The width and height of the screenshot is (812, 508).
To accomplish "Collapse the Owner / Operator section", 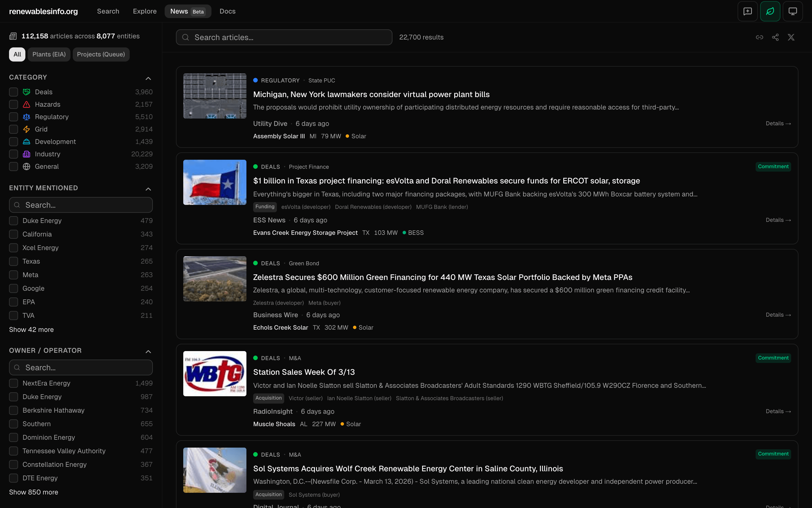I will pyautogui.click(x=148, y=351).
